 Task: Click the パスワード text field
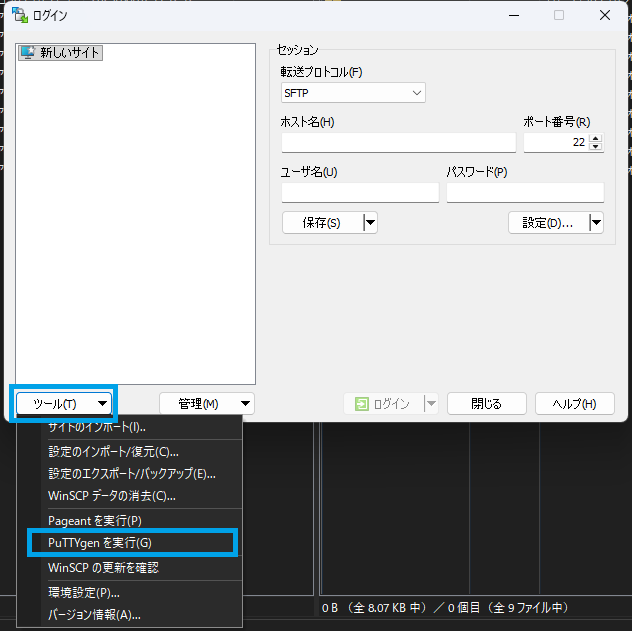coord(525,192)
